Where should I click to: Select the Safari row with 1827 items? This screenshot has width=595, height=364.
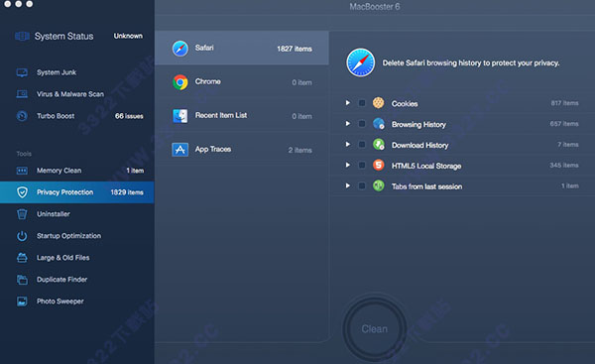[242, 48]
